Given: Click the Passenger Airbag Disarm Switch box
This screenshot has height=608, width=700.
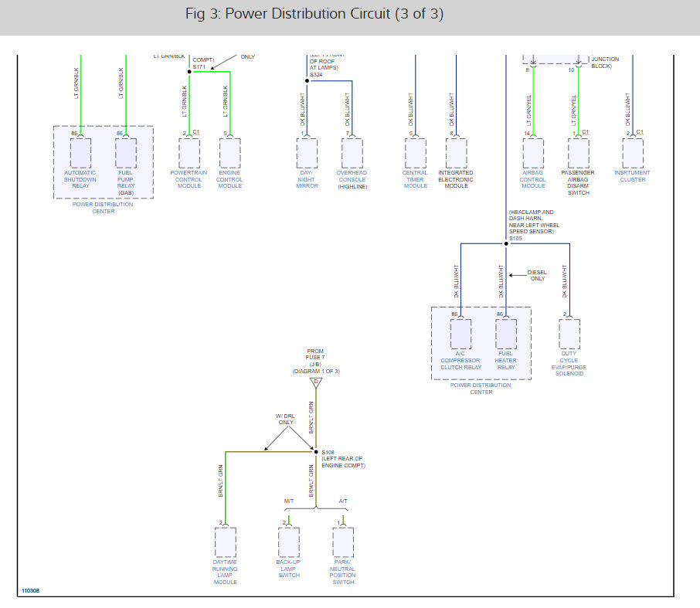Looking at the screenshot, I should 579,153.
